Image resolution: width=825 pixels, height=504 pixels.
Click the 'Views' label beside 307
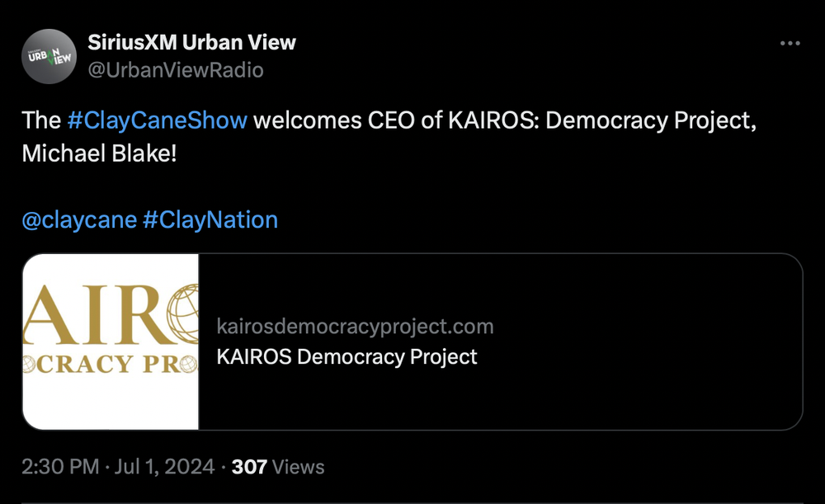click(x=299, y=467)
